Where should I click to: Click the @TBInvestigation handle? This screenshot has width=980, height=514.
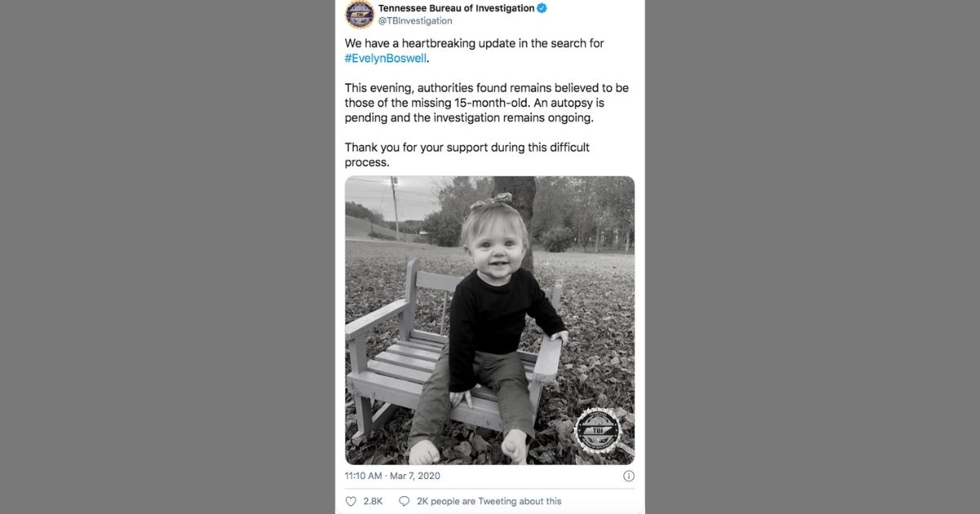click(415, 21)
